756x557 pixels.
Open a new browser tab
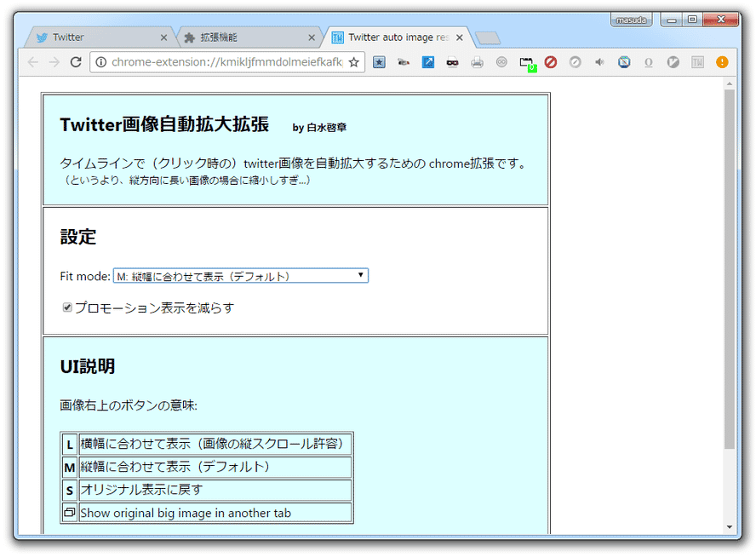[x=488, y=38]
